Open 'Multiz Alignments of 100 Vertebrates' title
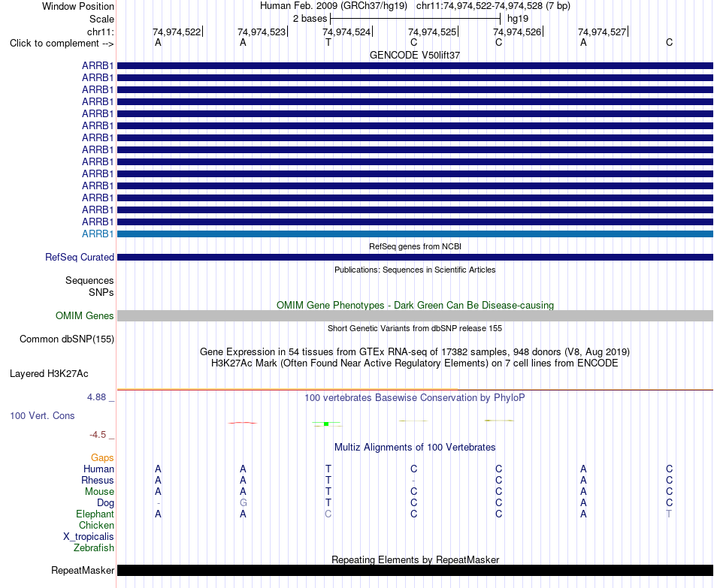Image resolution: width=714 pixels, height=588 pixels. point(415,448)
